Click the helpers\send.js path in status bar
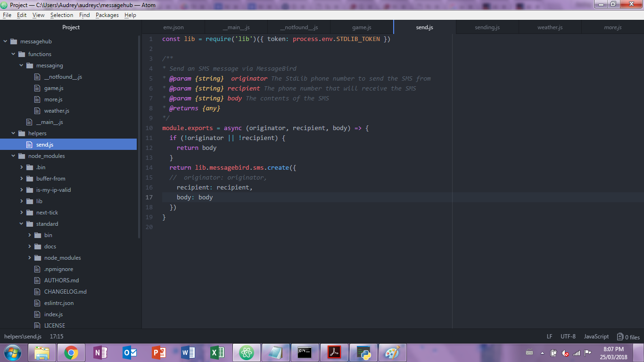Screen dimensions: 644x362 23,337
